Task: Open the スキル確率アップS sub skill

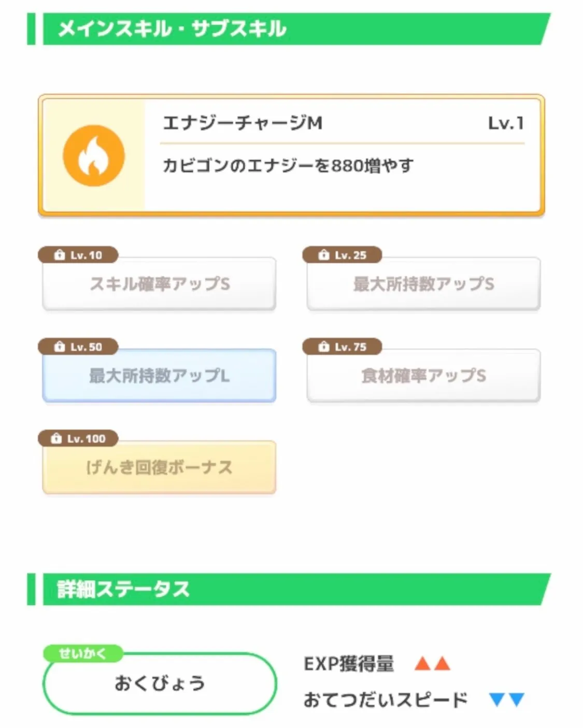Action: 159,284
